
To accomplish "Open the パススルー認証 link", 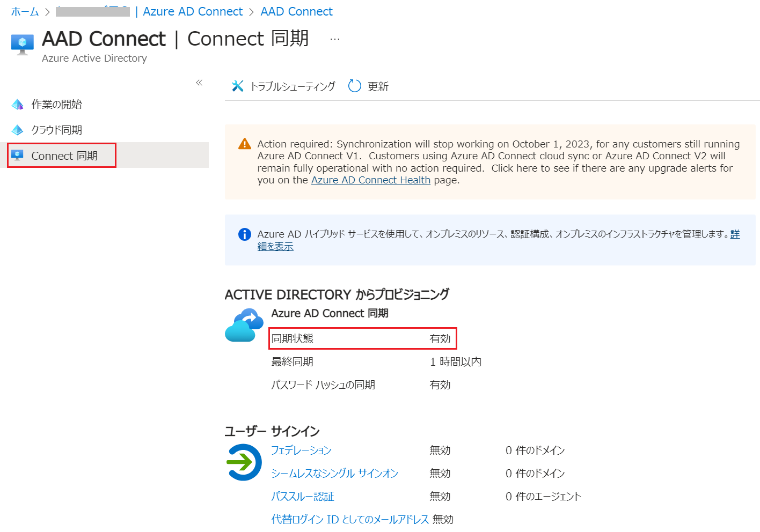I will [303, 497].
